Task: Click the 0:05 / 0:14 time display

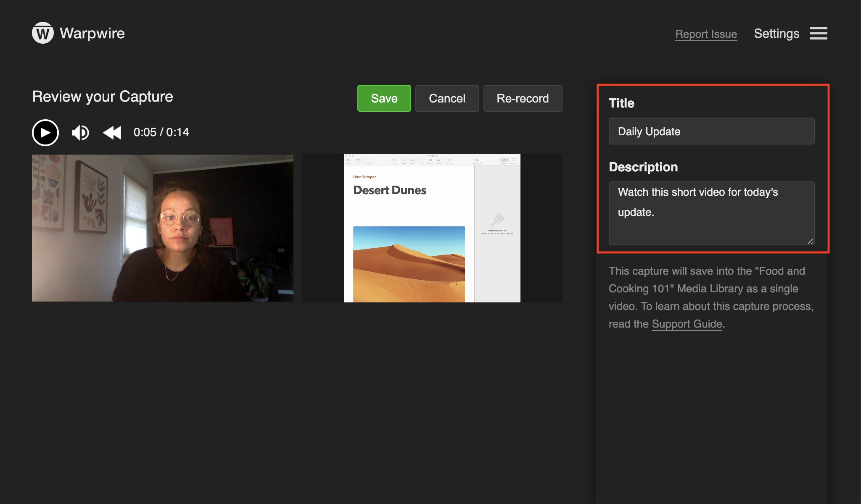Action: point(161,132)
